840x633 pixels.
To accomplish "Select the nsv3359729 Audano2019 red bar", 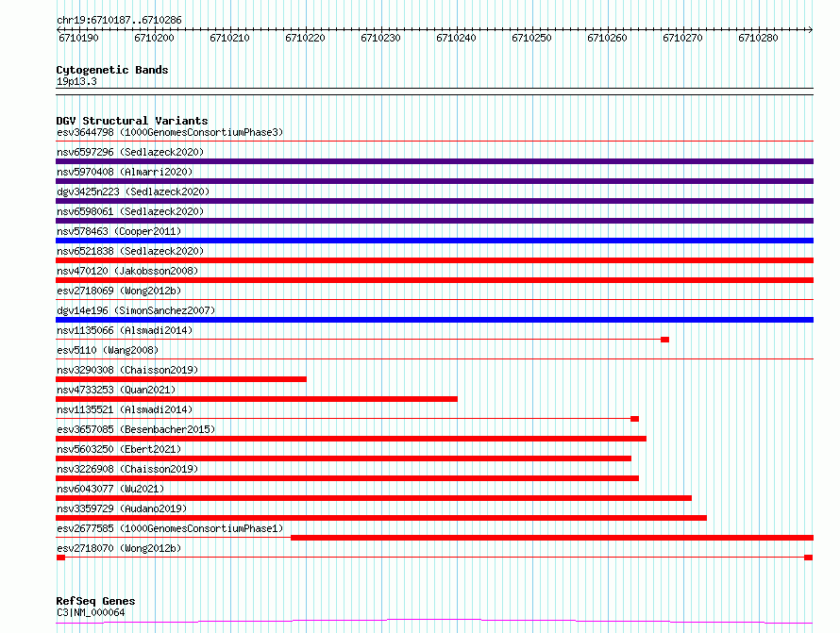I will click(x=381, y=518).
